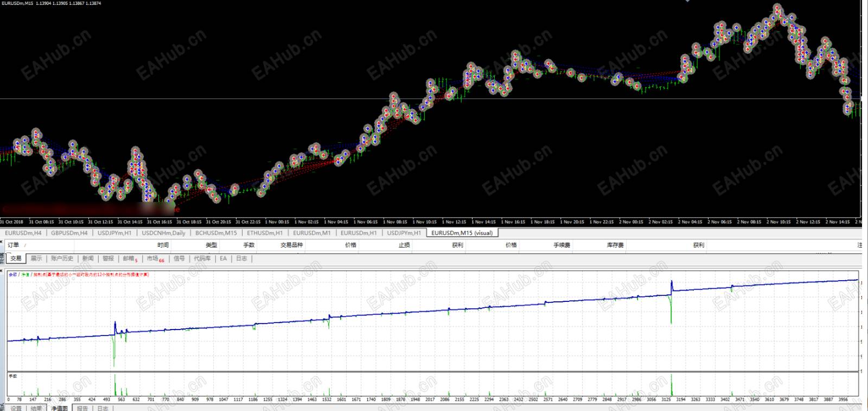The height and width of the screenshot is (411, 868).
Task: Switch to the EURUSDm,H4 chart tab
Action: click(x=23, y=233)
